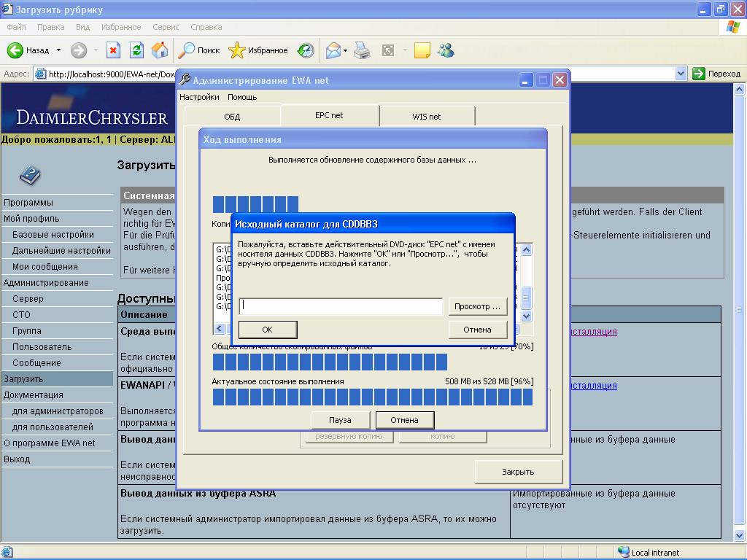Image resolution: width=747 pixels, height=560 pixels.
Task: Open Программы in the sidebar
Action: click(x=28, y=203)
